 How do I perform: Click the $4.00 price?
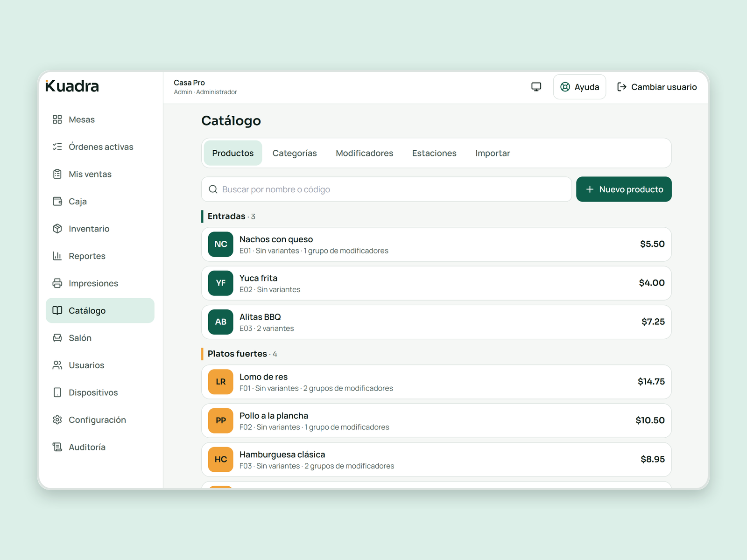tap(652, 283)
